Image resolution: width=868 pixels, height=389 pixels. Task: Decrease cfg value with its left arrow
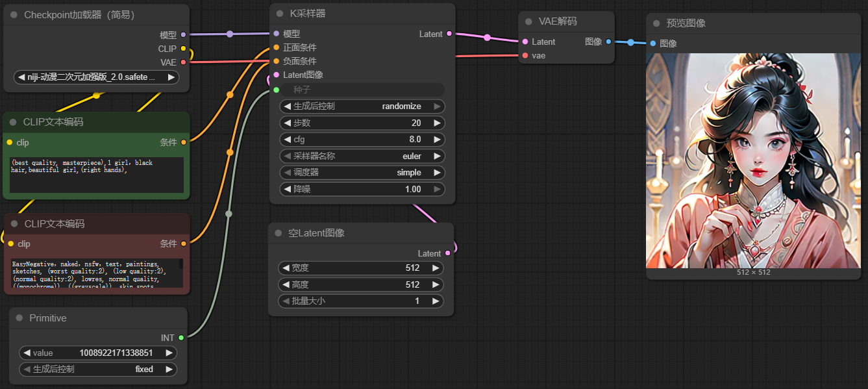pos(287,139)
